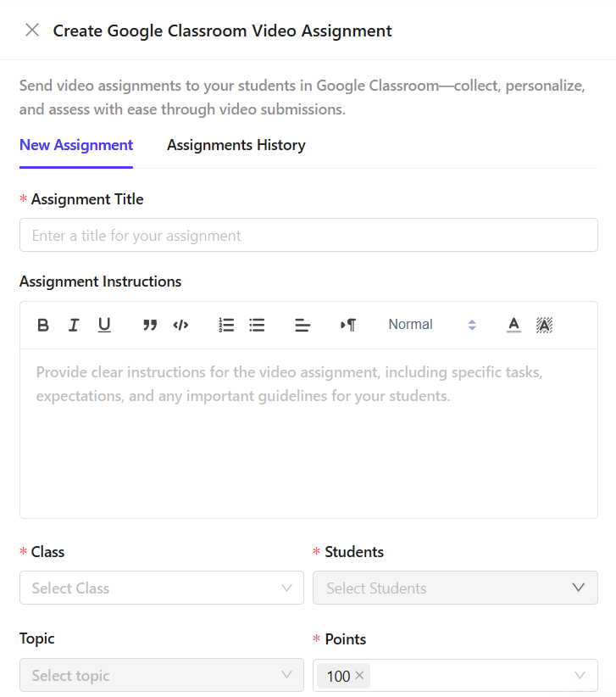Create an ordered list in the instructions

point(226,325)
